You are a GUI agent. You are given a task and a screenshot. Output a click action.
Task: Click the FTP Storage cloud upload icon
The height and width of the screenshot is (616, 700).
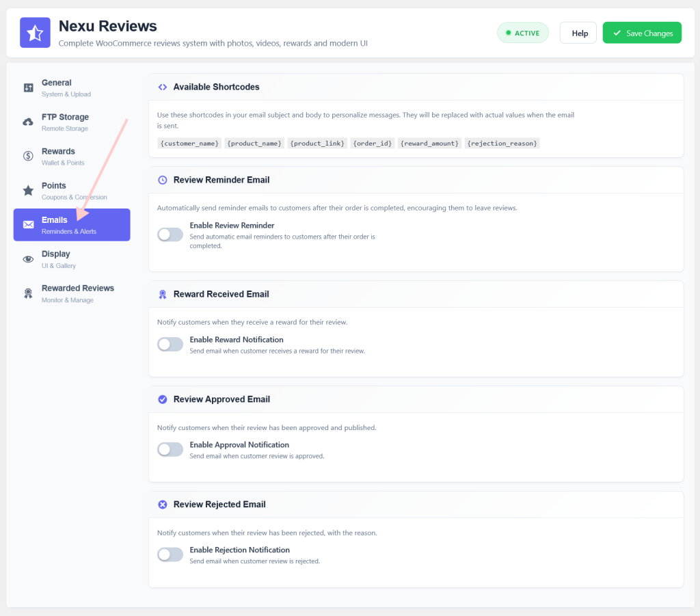coord(28,122)
